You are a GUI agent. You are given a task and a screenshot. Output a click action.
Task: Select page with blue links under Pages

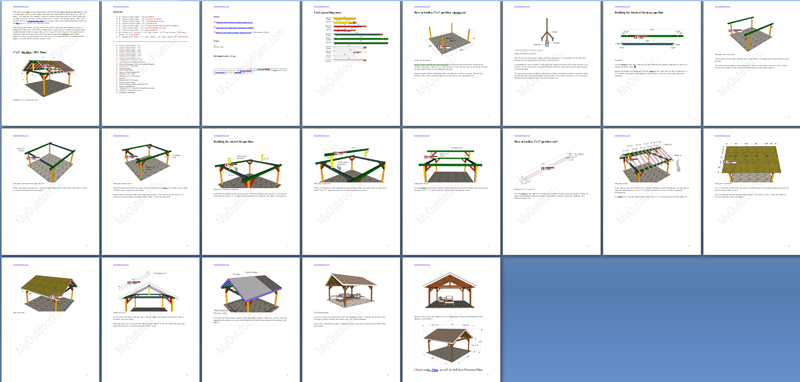tap(250, 63)
